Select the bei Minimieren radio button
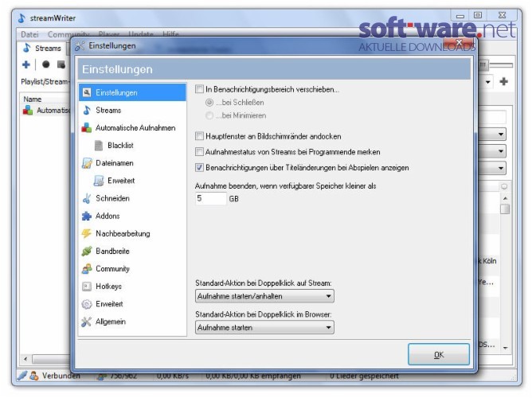 coord(209,115)
